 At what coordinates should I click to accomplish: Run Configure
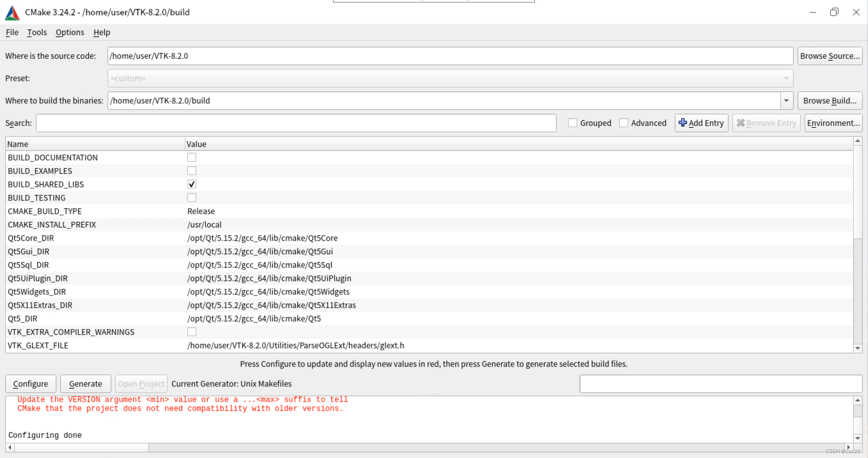point(31,384)
